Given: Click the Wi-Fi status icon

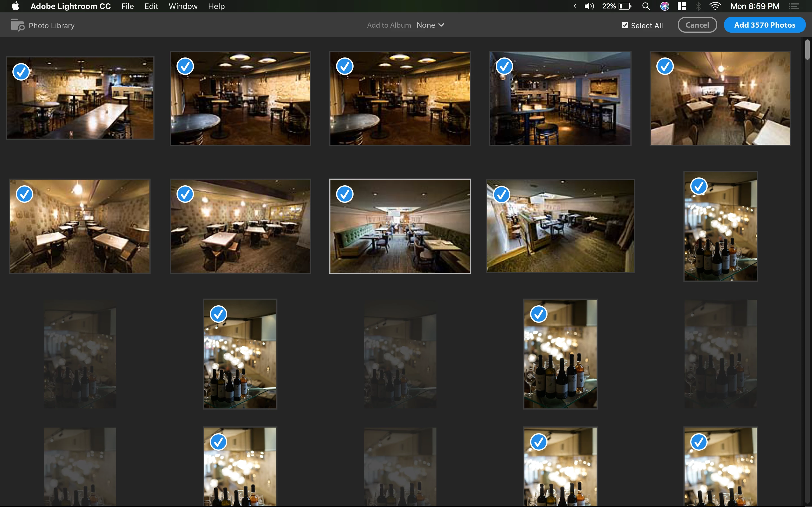Looking at the screenshot, I should coord(715,6).
